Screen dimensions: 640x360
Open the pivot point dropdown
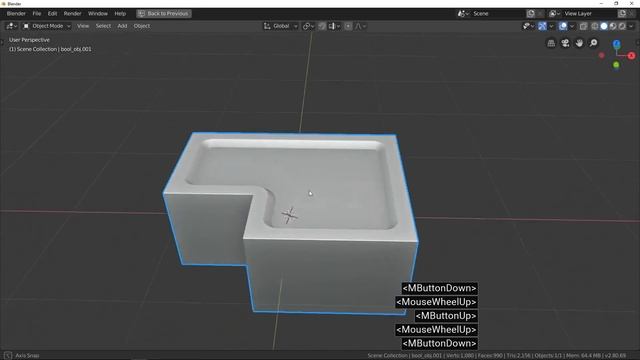click(308, 26)
